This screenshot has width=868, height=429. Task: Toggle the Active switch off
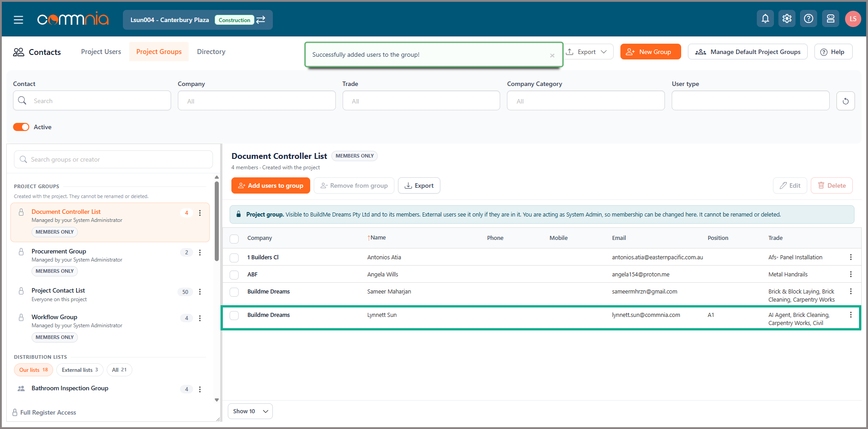[21, 127]
